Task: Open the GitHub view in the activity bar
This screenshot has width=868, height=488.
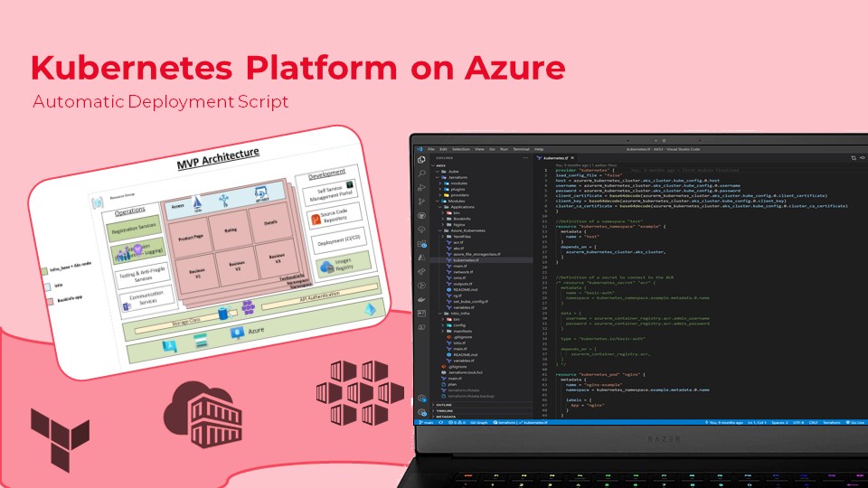Action: tap(422, 216)
